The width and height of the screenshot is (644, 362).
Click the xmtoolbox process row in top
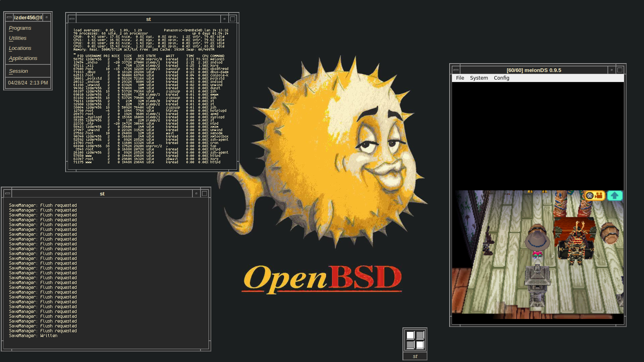click(151, 136)
